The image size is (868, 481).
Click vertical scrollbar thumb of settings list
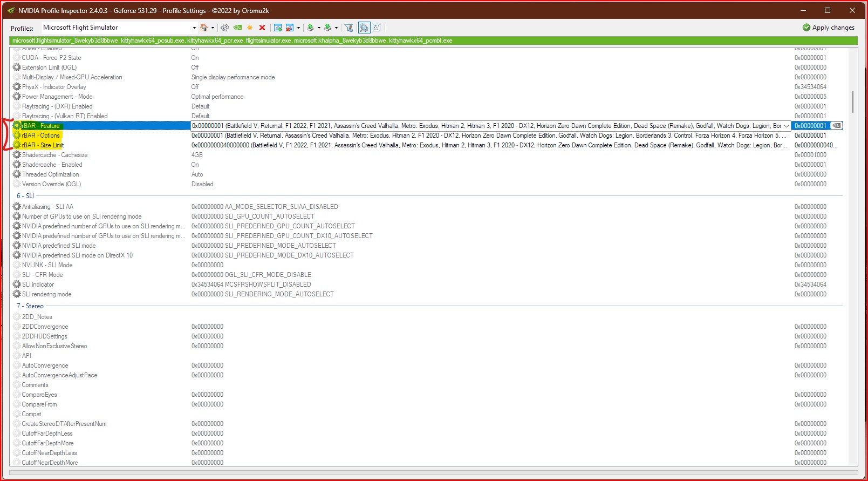pos(853,102)
